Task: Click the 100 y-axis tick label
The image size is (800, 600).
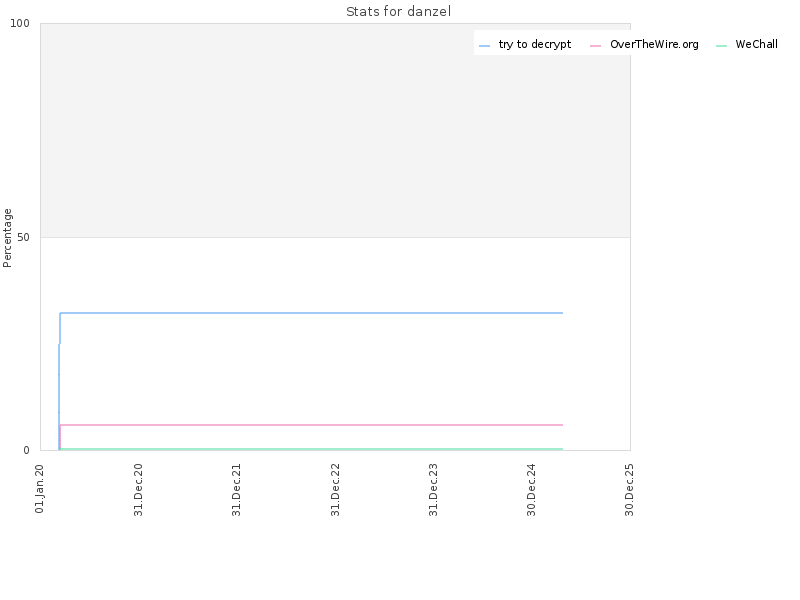Action: 20,23
